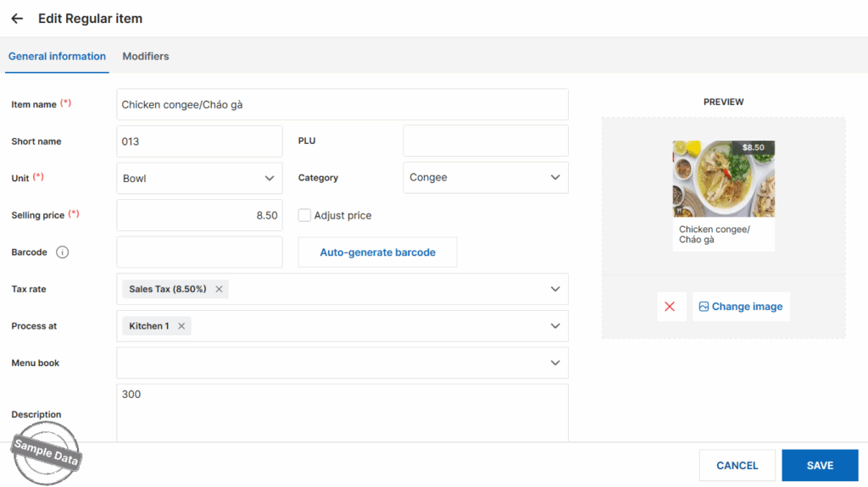The image size is (868, 487).
Task: Click the chicken congee preview thumbnail
Action: (723, 179)
